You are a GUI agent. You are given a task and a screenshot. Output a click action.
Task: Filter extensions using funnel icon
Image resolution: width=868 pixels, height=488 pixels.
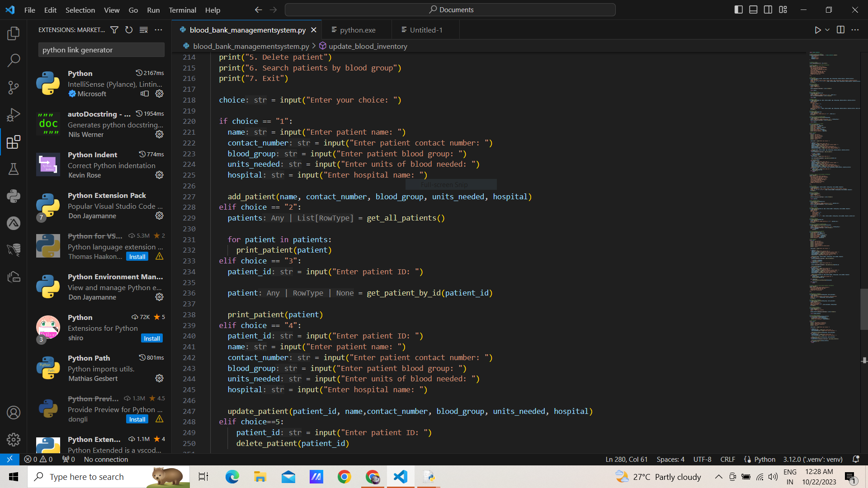tap(114, 30)
